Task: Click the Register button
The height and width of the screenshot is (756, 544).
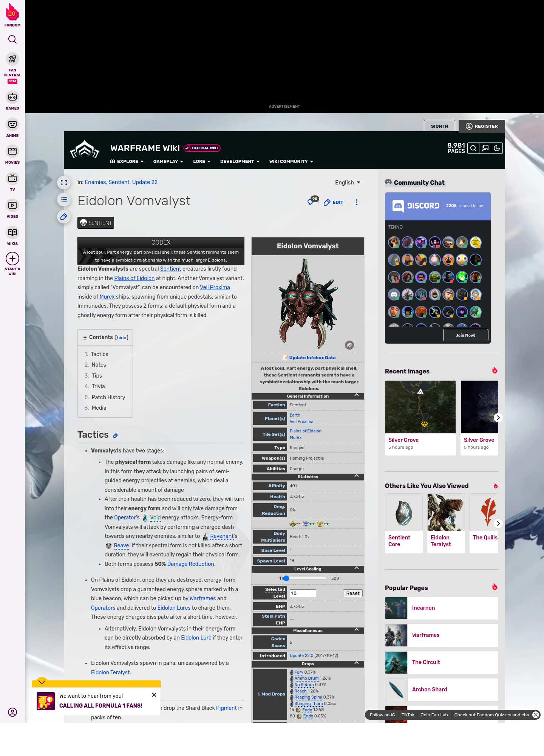Action: pyautogui.click(x=482, y=126)
